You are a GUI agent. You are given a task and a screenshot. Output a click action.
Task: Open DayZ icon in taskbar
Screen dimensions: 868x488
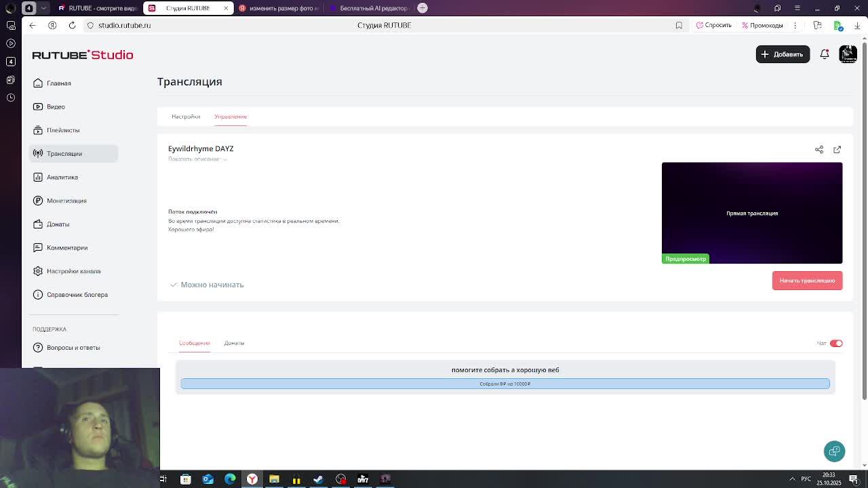pos(363,479)
